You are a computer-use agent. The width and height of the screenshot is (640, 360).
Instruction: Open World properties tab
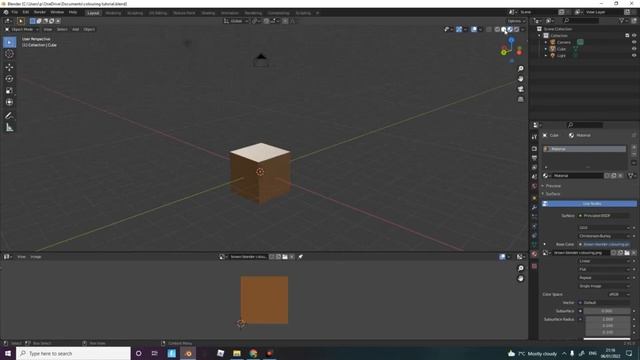(x=534, y=186)
